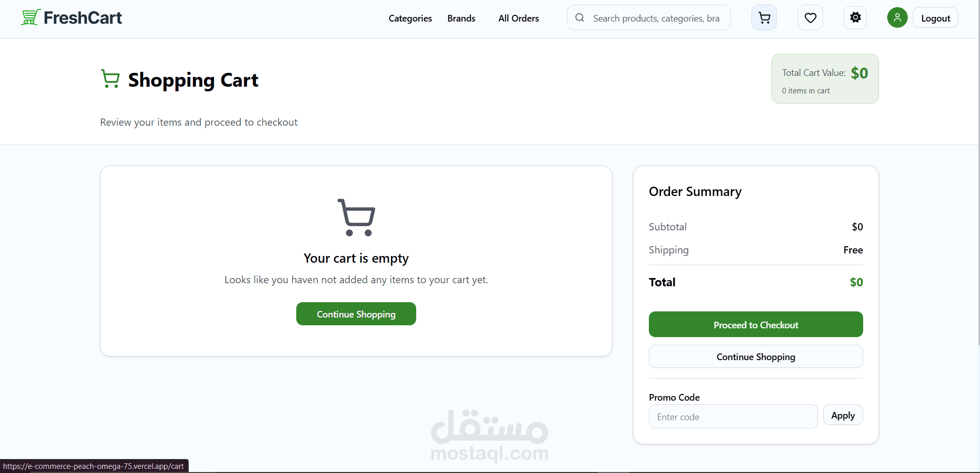
Task: Click the green cart icon beside heading
Action: 110,79
